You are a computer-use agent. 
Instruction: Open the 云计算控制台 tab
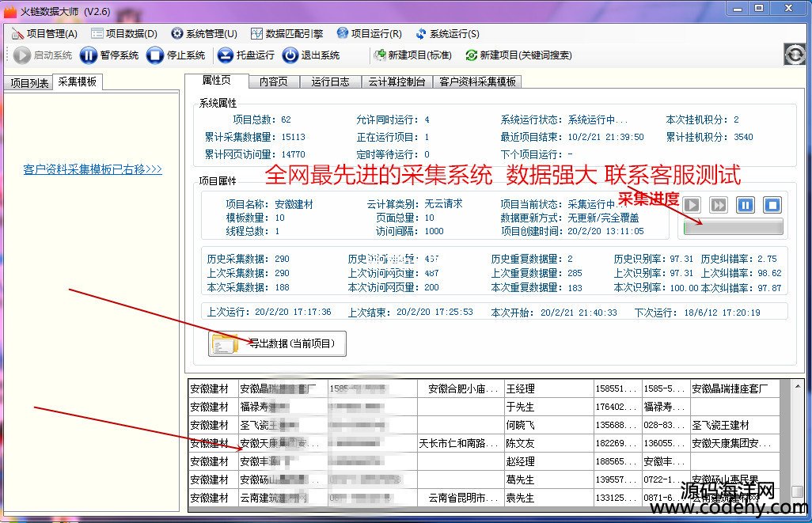click(x=397, y=81)
